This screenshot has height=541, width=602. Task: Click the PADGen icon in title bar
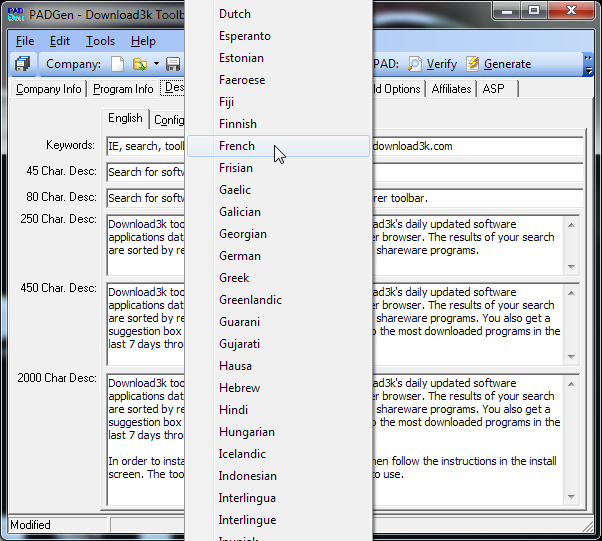pos(17,13)
